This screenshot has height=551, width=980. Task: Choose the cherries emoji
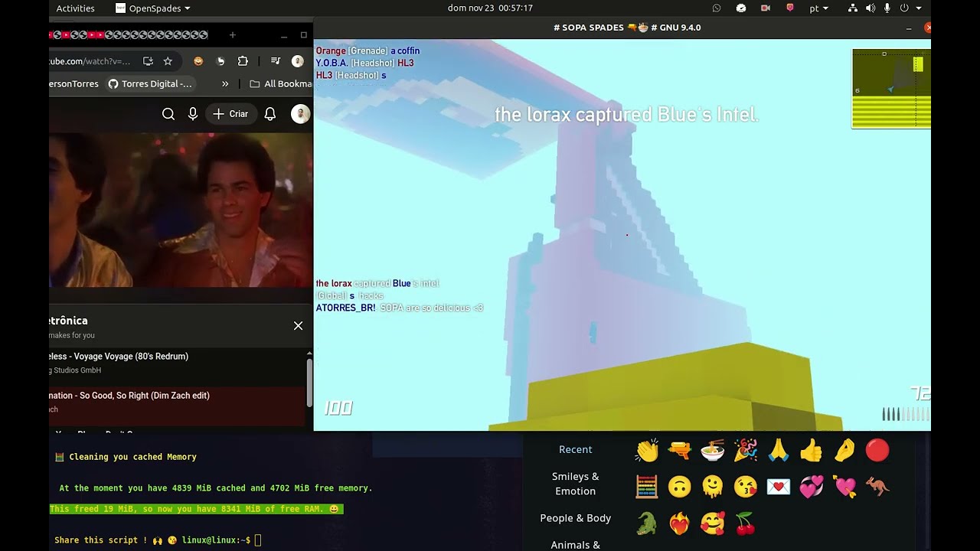tap(745, 523)
